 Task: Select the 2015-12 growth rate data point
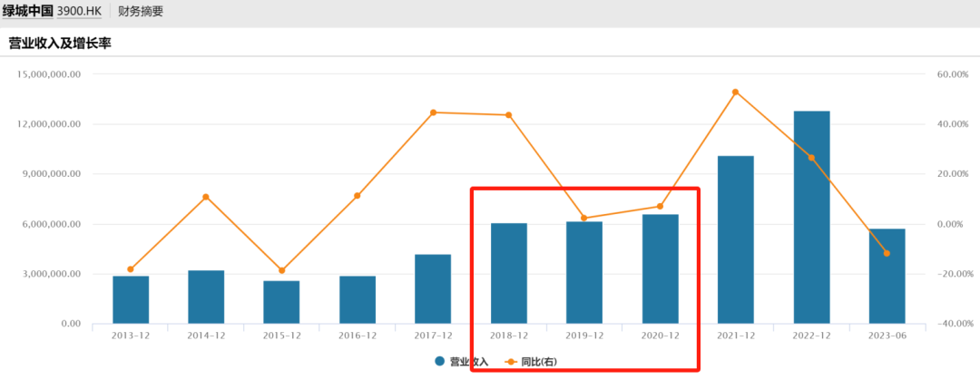tap(281, 270)
